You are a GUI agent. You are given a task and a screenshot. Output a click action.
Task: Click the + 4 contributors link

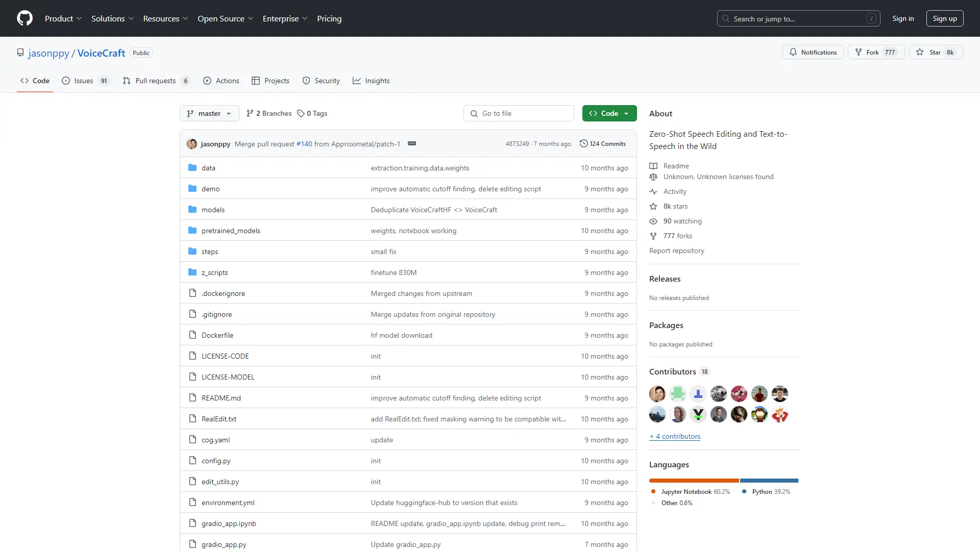675,436
